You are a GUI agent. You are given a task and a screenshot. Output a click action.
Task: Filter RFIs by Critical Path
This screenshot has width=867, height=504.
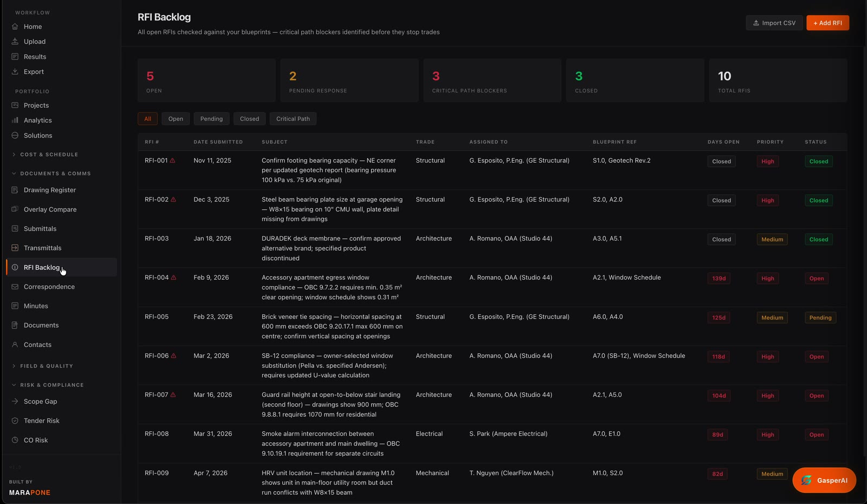[x=293, y=119]
